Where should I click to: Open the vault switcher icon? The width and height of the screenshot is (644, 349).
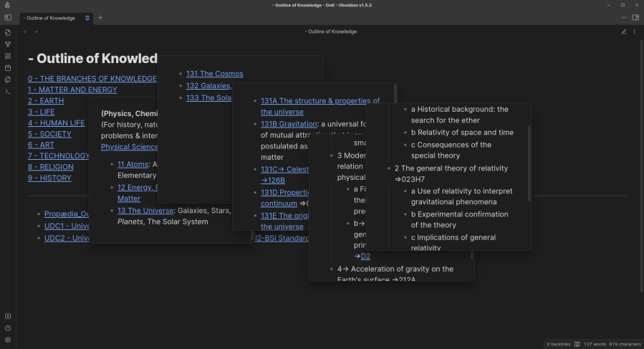point(8,316)
